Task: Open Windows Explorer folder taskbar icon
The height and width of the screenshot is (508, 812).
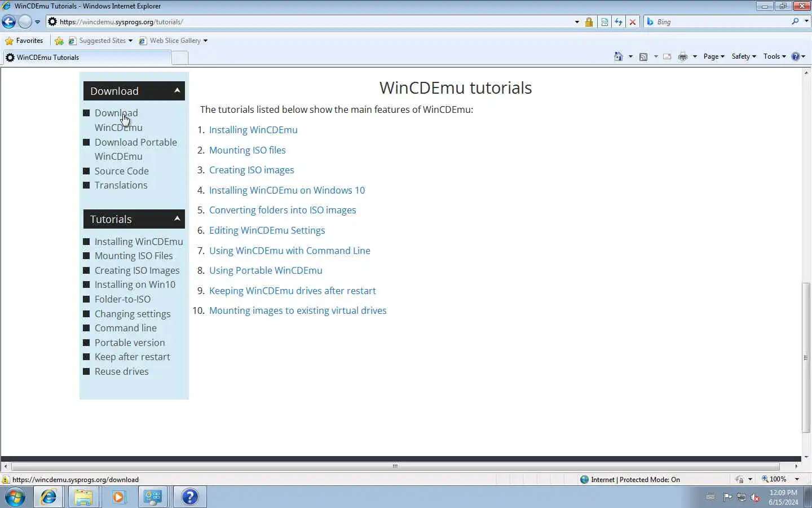Action: (83, 497)
